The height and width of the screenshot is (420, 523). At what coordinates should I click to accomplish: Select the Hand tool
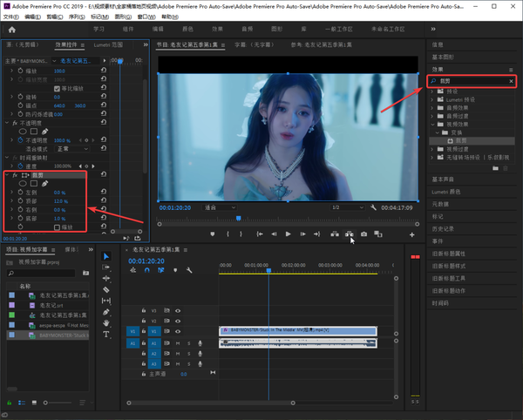[x=106, y=322]
